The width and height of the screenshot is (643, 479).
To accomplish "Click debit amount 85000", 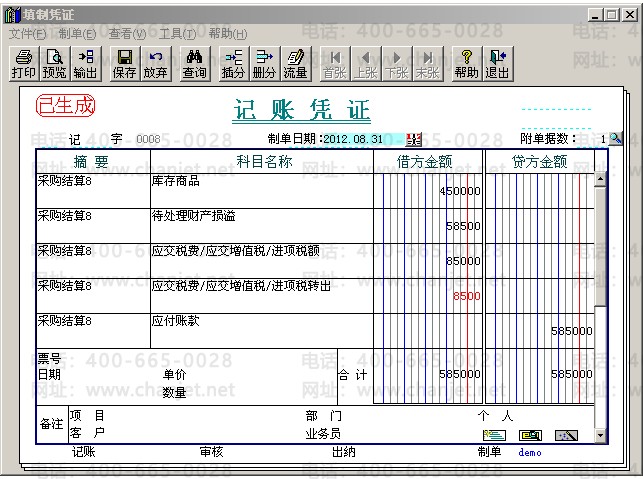I will click(x=463, y=261).
